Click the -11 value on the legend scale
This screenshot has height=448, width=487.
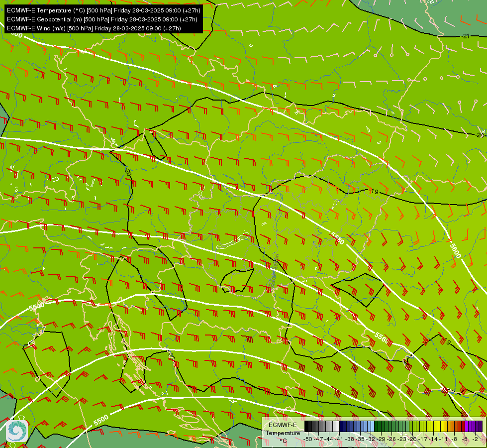pyautogui.click(x=444, y=439)
